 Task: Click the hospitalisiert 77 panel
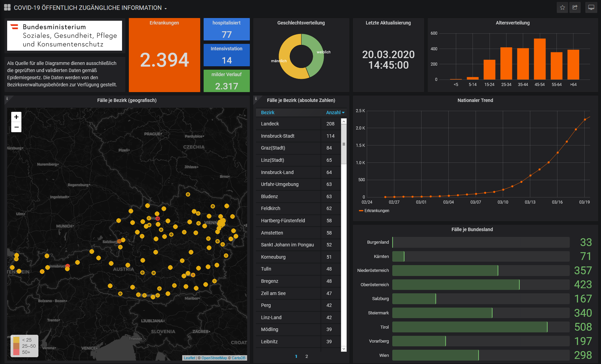pos(227,29)
